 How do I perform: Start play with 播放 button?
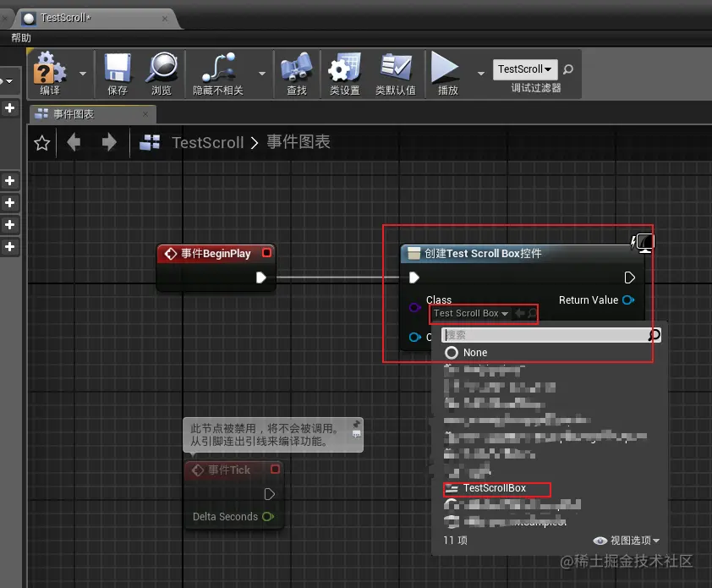446,74
